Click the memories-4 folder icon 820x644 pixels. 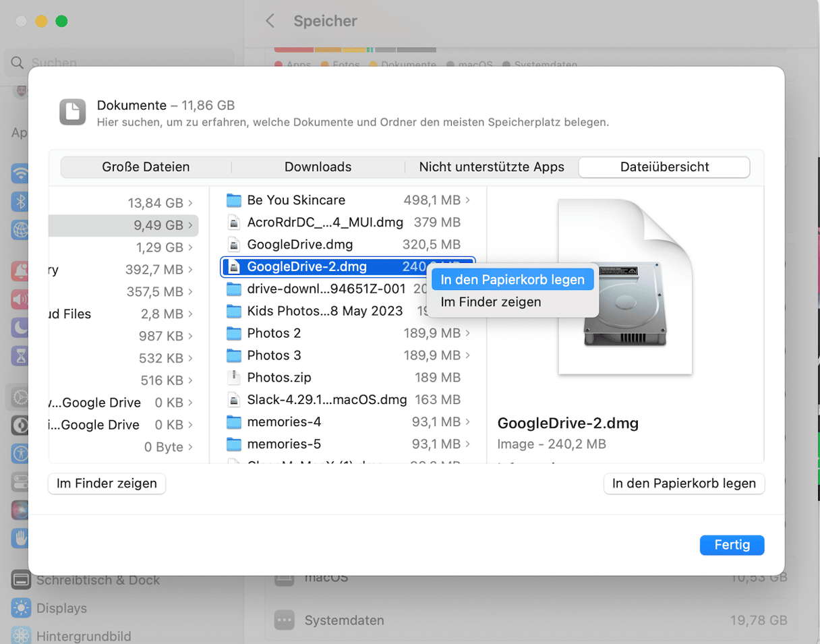(233, 422)
